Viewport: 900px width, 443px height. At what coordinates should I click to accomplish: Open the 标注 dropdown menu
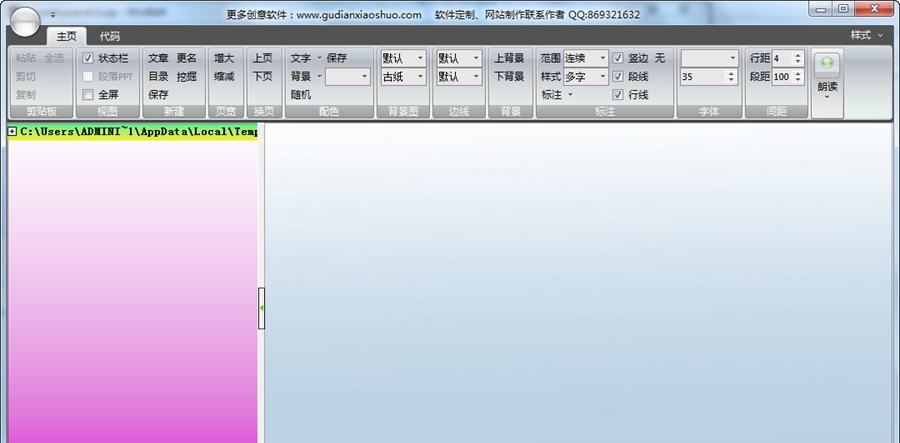pyautogui.click(x=557, y=95)
